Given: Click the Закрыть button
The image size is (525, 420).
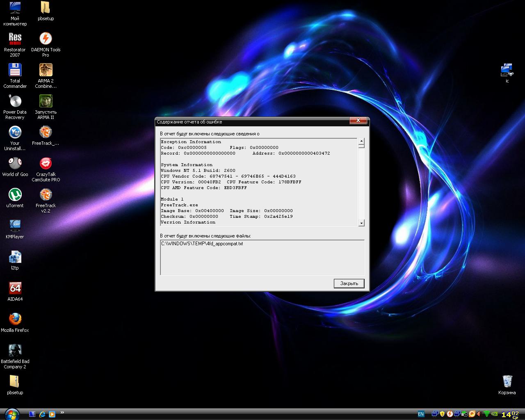Looking at the screenshot, I should tap(349, 283).
